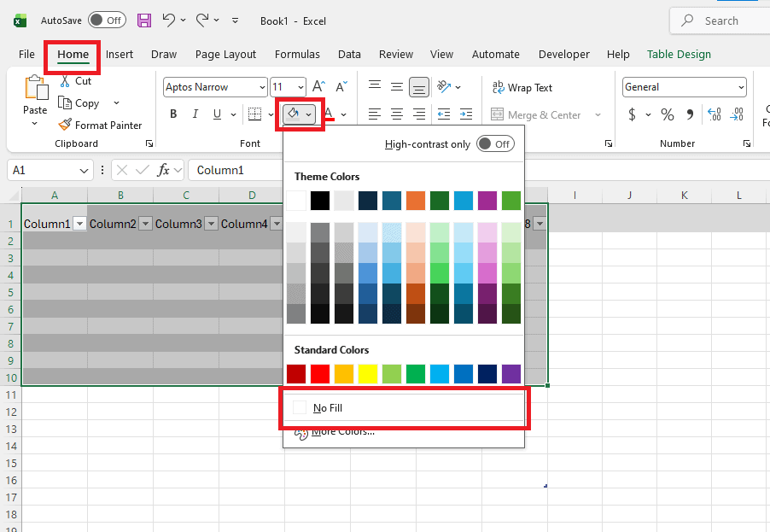Open Clipboard dialog launcher
Screen dimensions: 770x532
click(x=149, y=143)
